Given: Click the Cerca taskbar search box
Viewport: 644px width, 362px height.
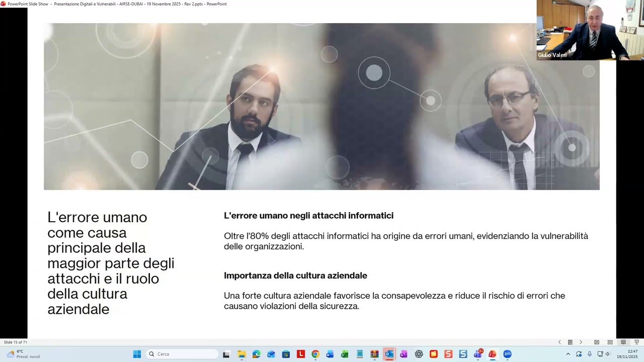Looking at the screenshot, I should click(182, 354).
